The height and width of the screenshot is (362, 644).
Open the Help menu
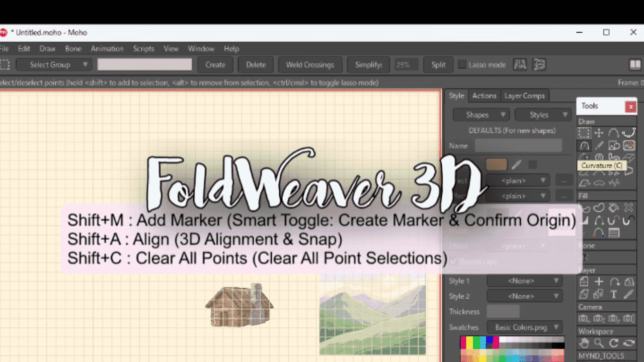(231, 49)
